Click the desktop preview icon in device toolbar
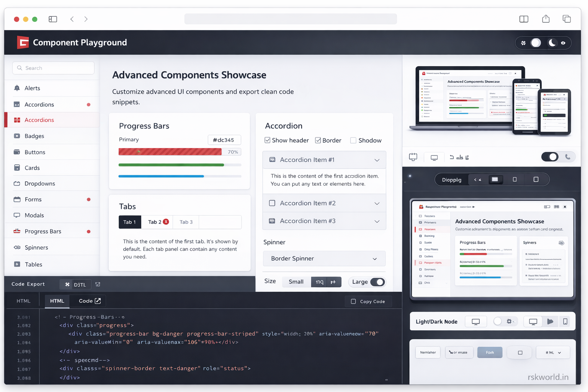The image size is (588, 392). point(434,157)
